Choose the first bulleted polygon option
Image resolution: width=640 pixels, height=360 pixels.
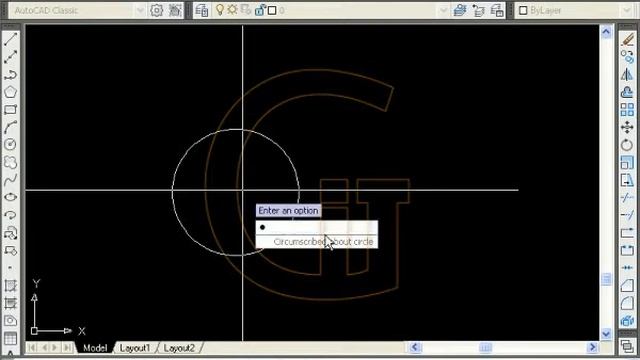coord(317,227)
